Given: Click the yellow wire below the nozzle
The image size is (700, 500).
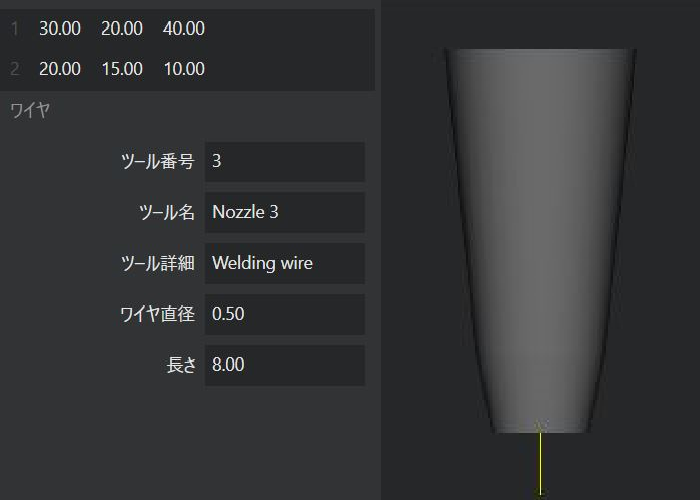Looking at the screenshot, I should point(540,464).
